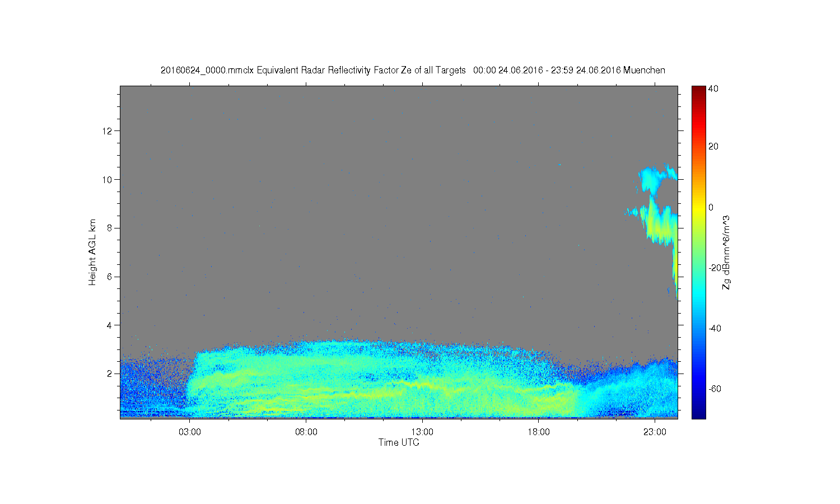The image size is (840, 504).
Task: Click the colorbar value '-60'
Action: [715, 389]
